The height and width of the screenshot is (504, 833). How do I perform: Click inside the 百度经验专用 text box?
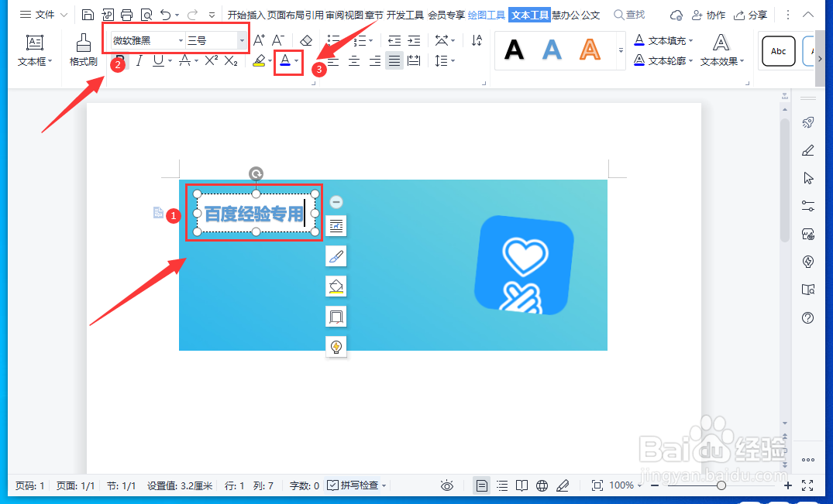coord(254,214)
